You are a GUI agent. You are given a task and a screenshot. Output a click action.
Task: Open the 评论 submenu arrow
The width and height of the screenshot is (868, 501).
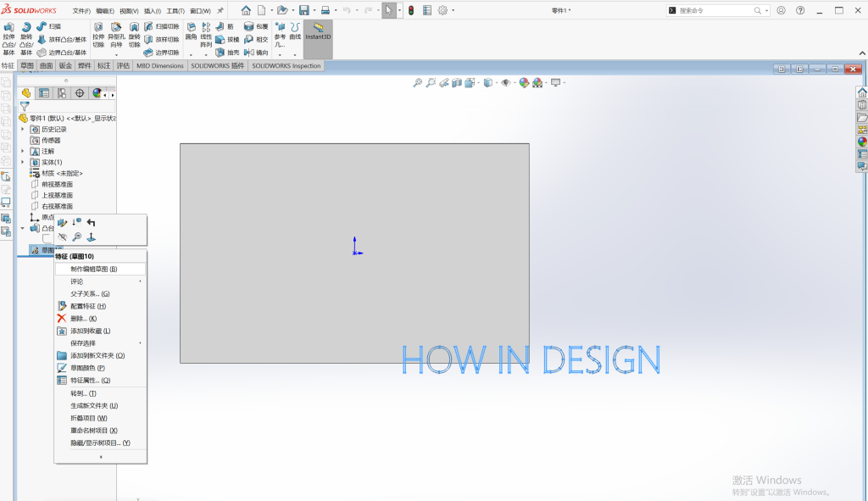pyautogui.click(x=140, y=281)
